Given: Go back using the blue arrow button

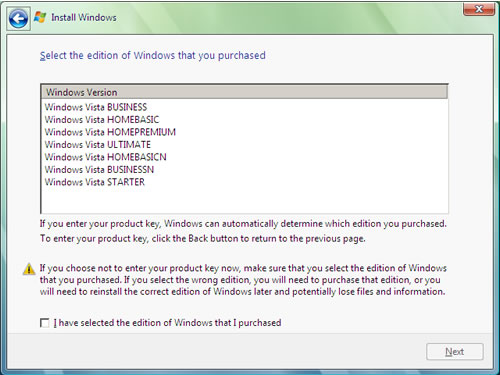Looking at the screenshot, I should coord(18,18).
